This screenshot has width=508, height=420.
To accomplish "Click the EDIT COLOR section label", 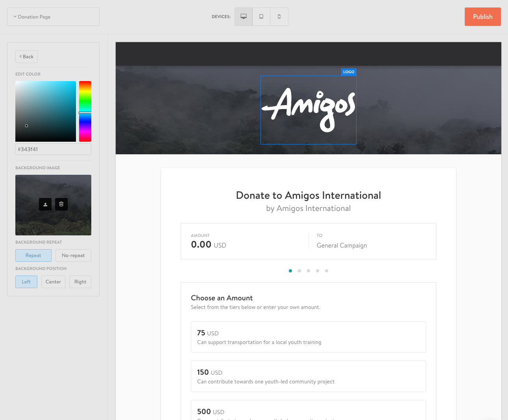I will click(x=28, y=74).
